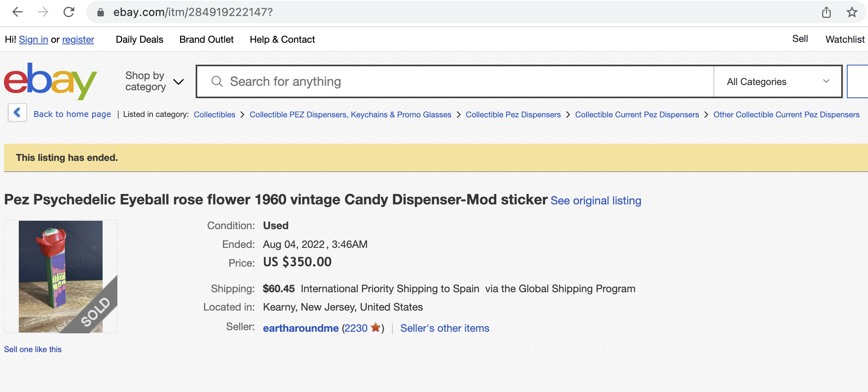
Task: Click the padlock site info icon
Action: pyautogui.click(x=101, y=12)
